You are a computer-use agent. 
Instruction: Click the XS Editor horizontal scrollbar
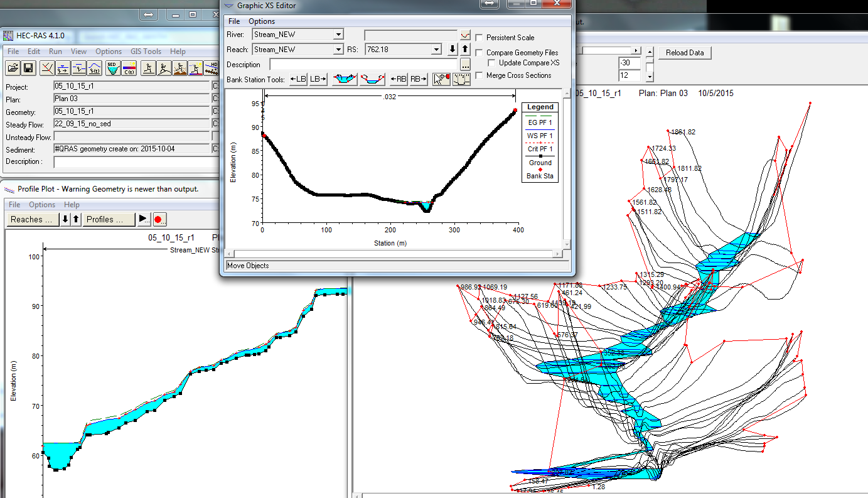pyautogui.click(x=394, y=253)
